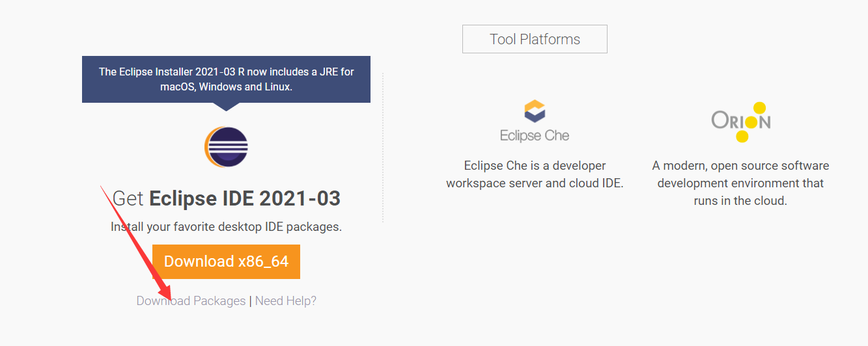Click the banner's downward pointer triangle
The height and width of the screenshot is (346, 868).
tap(226, 107)
